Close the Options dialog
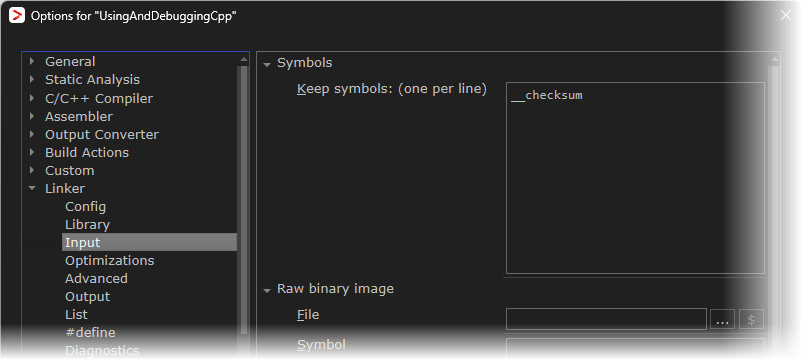The height and width of the screenshot is (360, 802). 786,15
